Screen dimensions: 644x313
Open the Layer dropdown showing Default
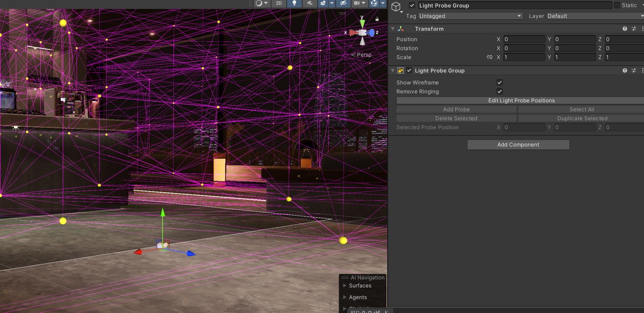(x=595, y=16)
